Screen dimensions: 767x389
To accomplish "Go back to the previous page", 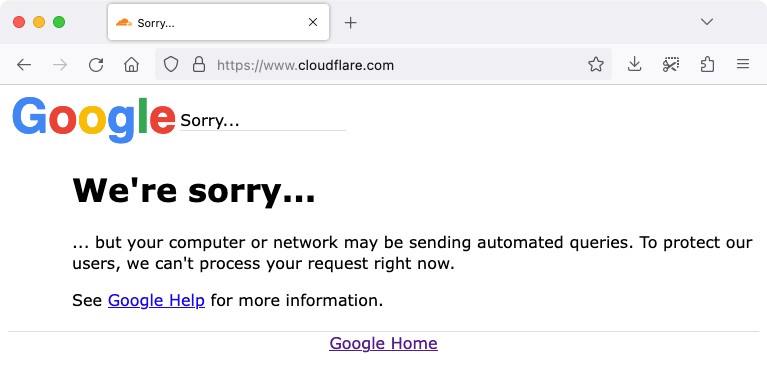I will (x=23, y=65).
